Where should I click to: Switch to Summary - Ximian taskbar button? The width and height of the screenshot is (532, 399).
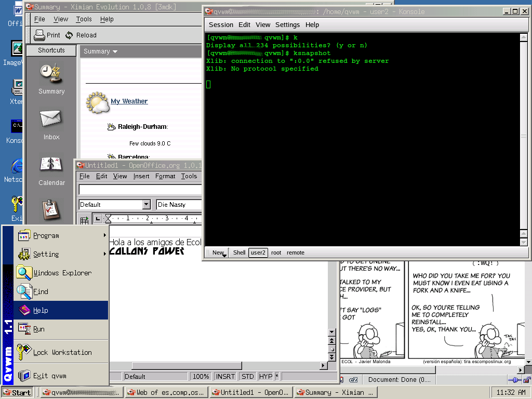pos(336,393)
